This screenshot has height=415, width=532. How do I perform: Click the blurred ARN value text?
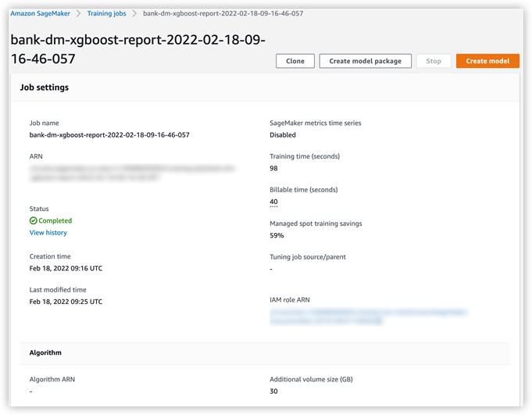tap(132, 173)
